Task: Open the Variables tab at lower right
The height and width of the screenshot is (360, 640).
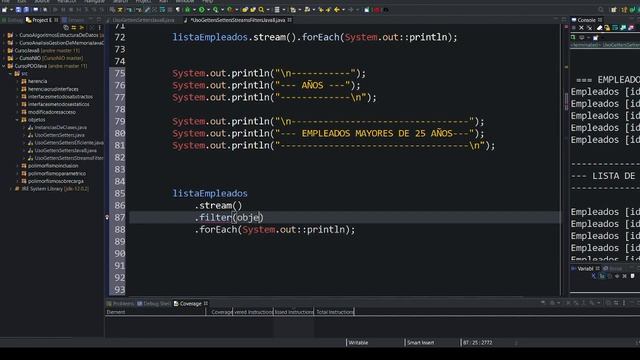Action: tap(585, 269)
